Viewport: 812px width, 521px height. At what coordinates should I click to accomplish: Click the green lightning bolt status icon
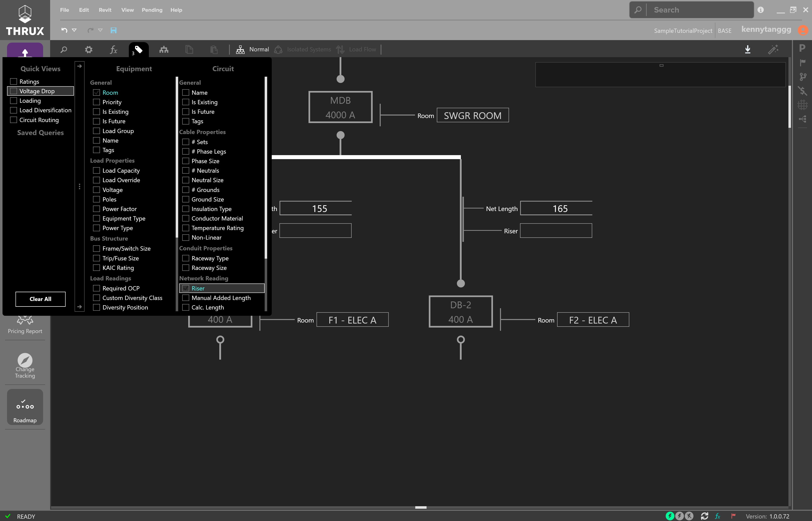[x=670, y=516]
